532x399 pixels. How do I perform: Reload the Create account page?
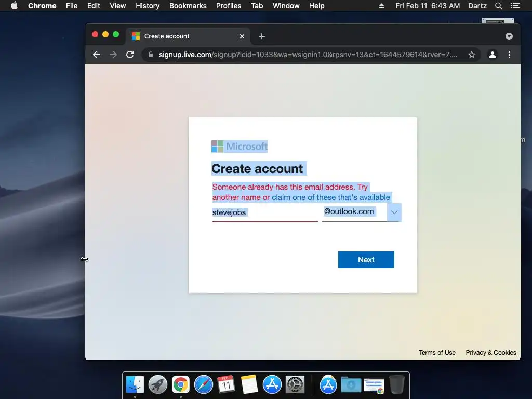(130, 55)
